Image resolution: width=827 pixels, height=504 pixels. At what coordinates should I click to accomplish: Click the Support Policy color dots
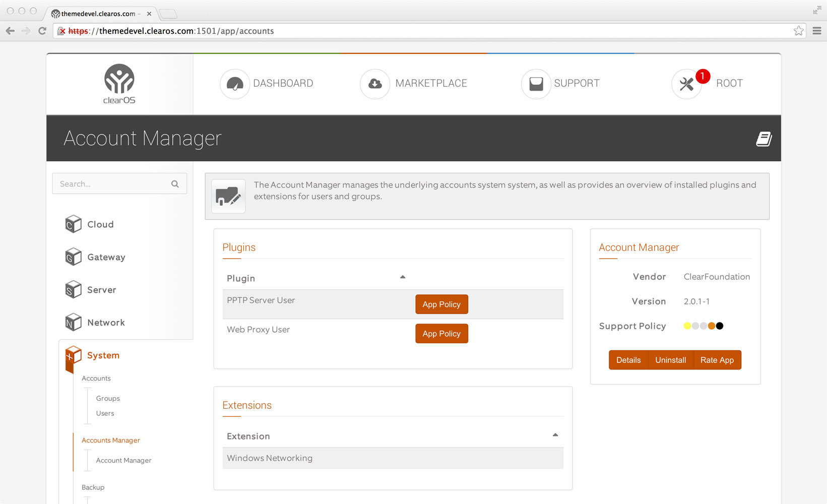(704, 326)
